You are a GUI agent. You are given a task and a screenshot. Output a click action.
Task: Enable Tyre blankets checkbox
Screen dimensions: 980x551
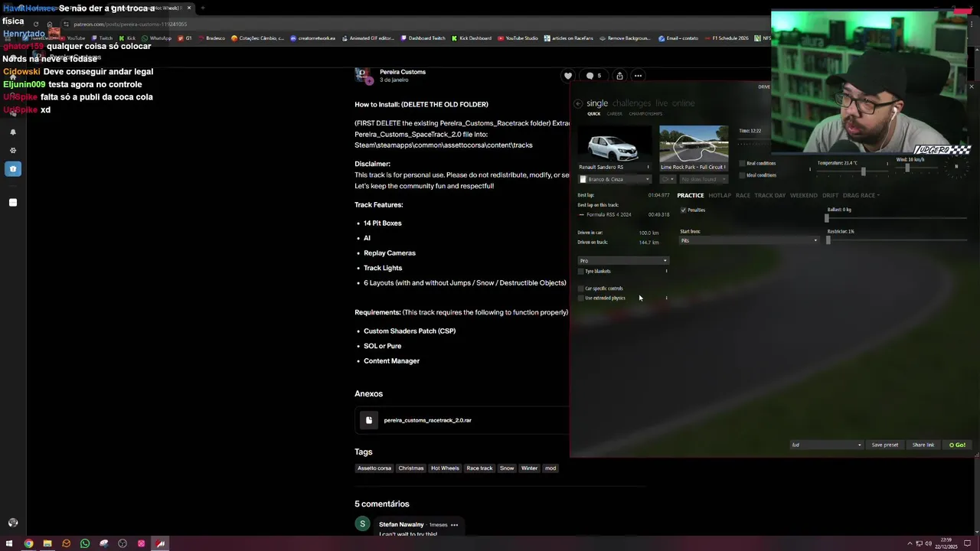(581, 271)
